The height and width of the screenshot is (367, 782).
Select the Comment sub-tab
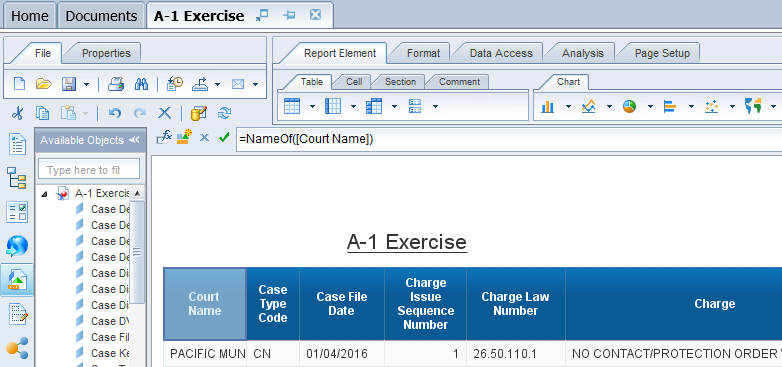click(x=459, y=82)
